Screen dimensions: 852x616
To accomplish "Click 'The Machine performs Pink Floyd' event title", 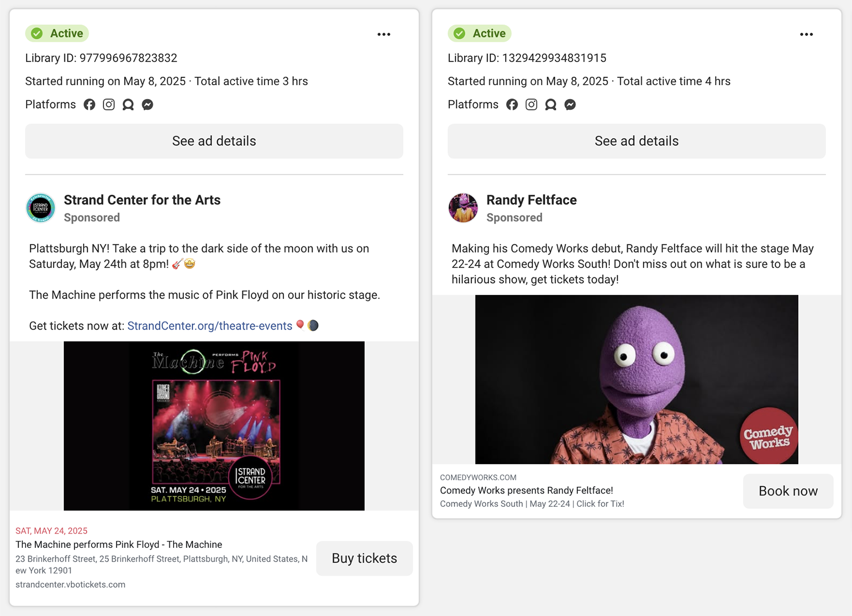I will click(x=119, y=544).
